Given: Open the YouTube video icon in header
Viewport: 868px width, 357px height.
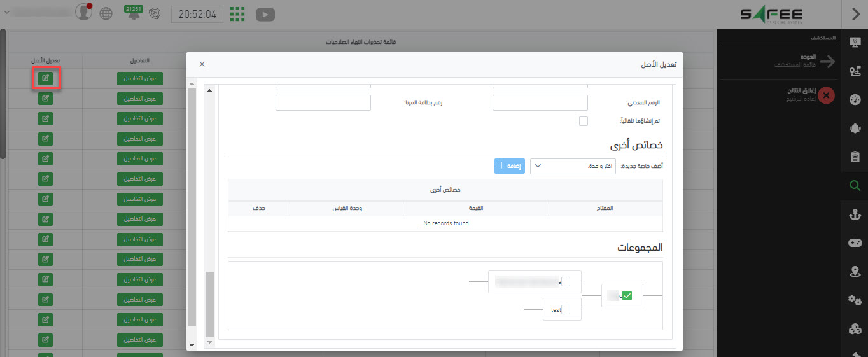Looking at the screenshot, I should [x=265, y=14].
